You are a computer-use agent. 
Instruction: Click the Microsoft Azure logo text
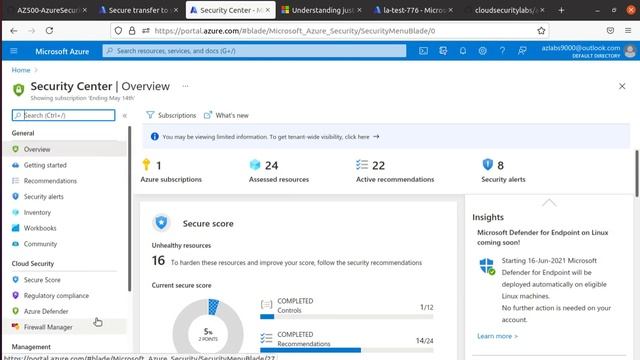(x=62, y=51)
